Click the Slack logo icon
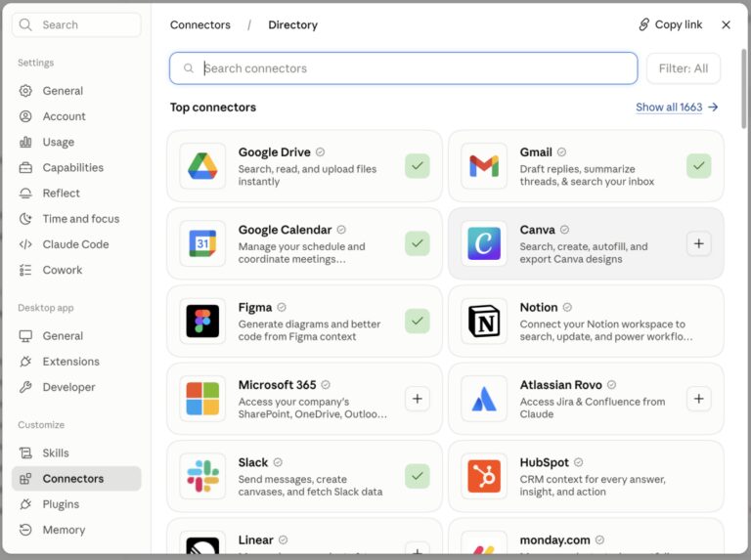Screen dimensions: 751x560 tap(202, 476)
